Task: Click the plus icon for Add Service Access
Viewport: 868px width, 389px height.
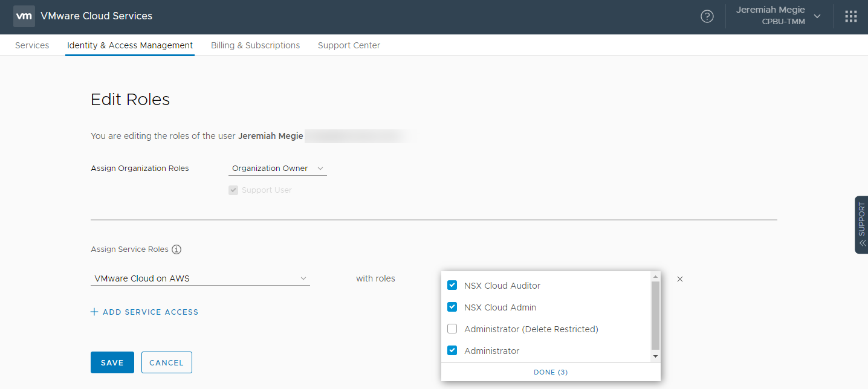Action: point(94,312)
